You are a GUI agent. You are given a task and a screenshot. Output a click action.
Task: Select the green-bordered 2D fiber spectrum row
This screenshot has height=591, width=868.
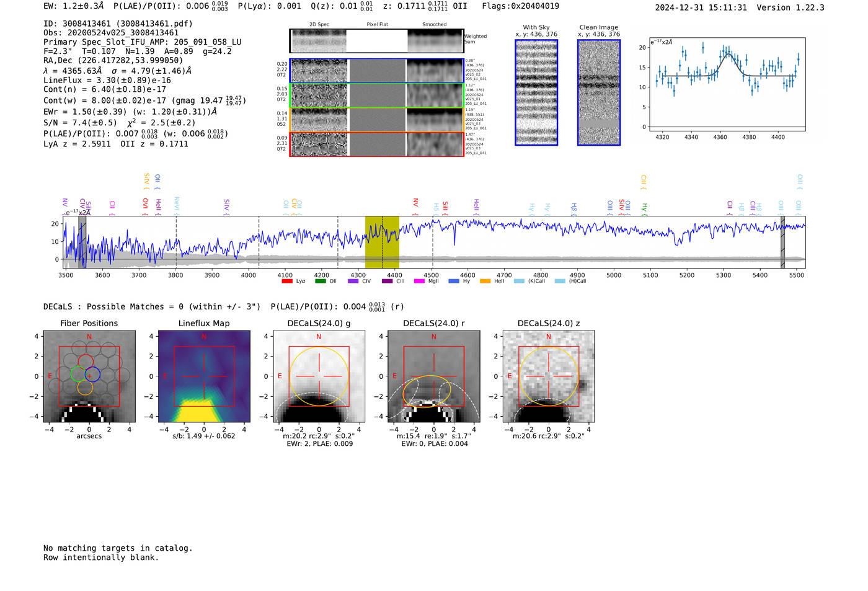point(377,96)
